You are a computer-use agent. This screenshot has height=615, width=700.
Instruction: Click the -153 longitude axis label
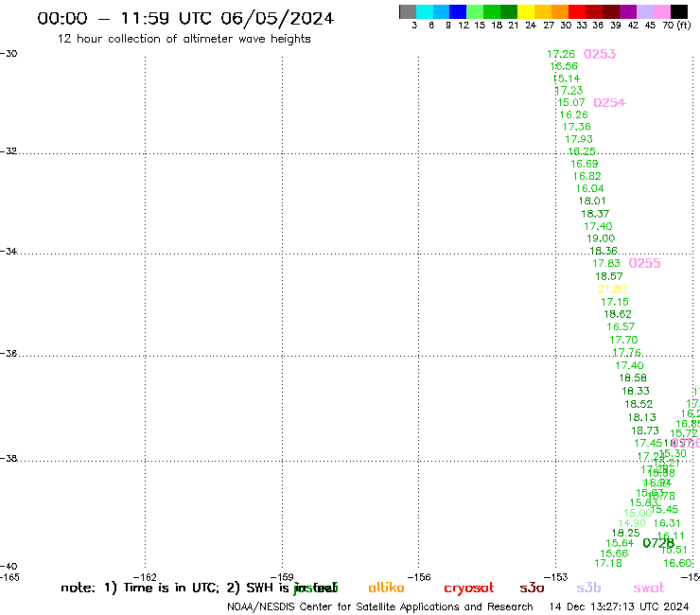click(556, 577)
